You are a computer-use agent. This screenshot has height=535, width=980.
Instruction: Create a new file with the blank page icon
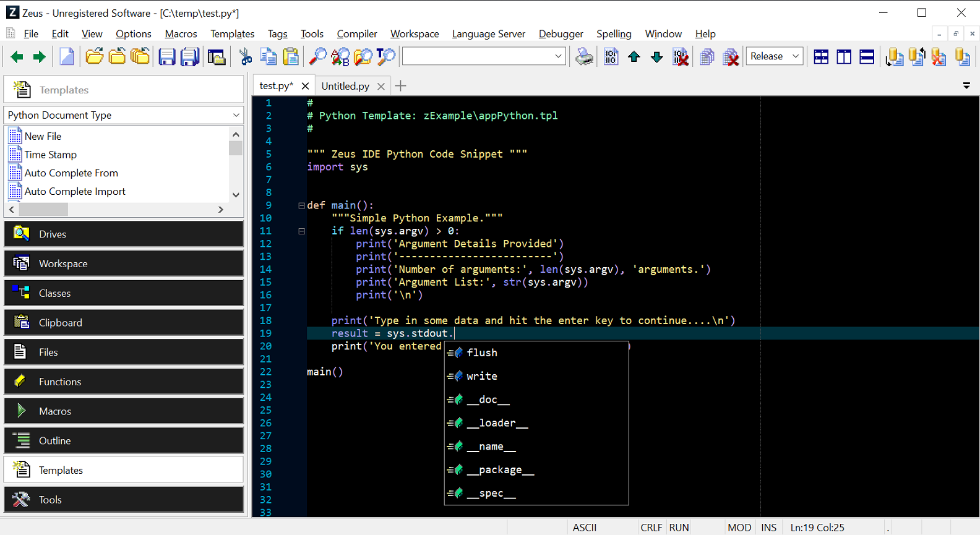[67, 57]
